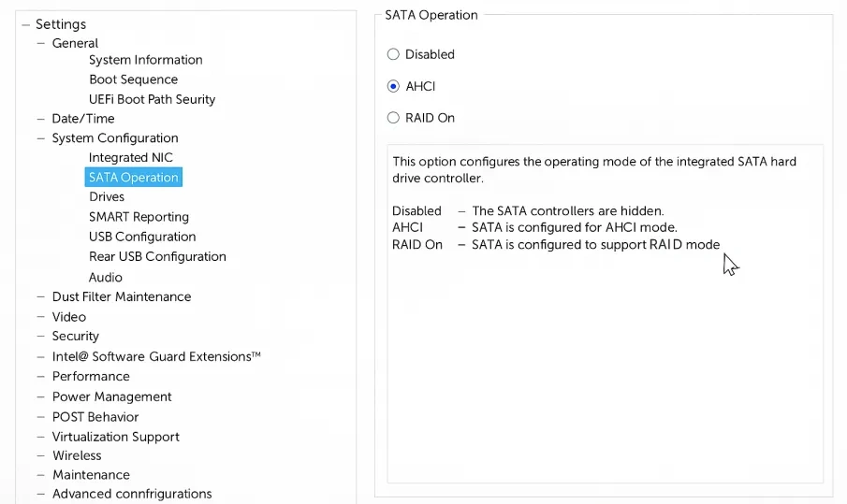This screenshot has width=847, height=504.
Task: Expand the Power Management section
Action: tap(41, 396)
